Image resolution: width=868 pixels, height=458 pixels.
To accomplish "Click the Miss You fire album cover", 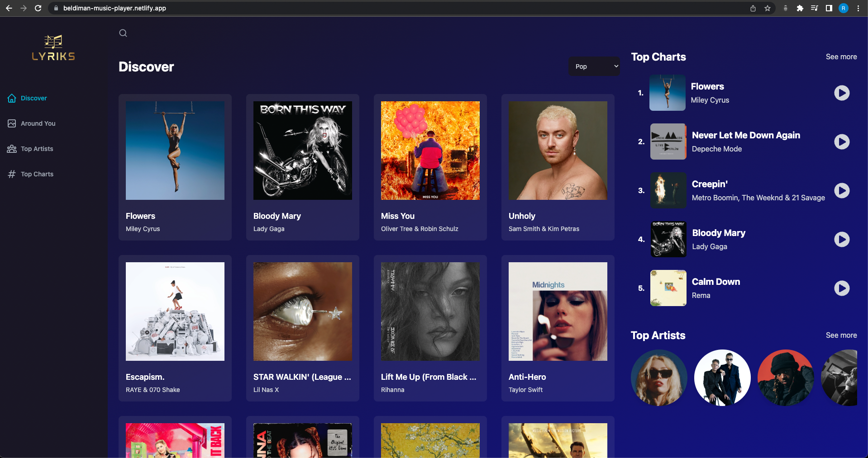I will coord(430,151).
